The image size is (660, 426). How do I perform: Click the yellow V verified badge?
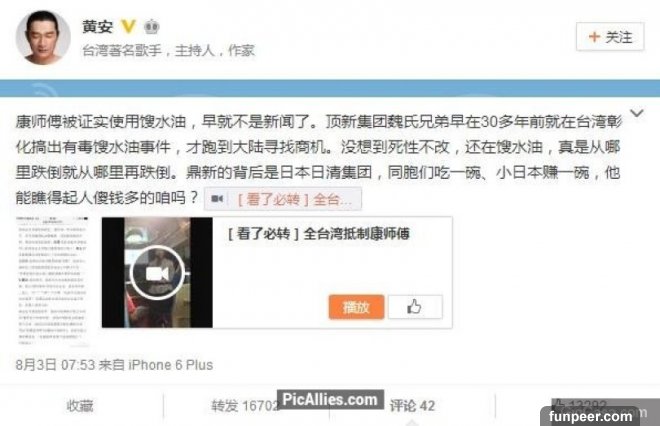(x=128, y=27)
